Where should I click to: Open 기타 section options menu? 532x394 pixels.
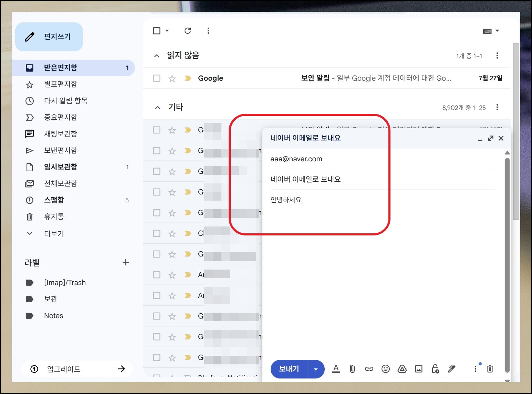tap(497, 107)
